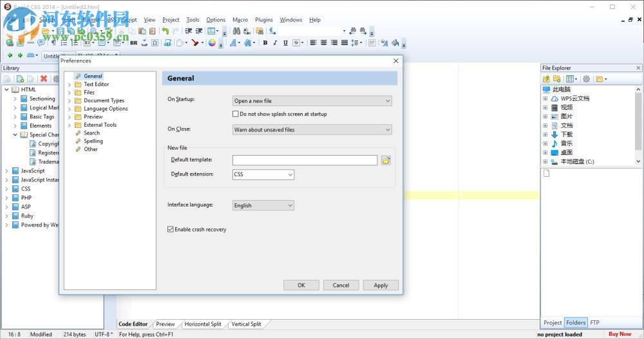The image size is (644, 339).
Task: Click the align left toolbar icon
Action: tap(314, 42)
